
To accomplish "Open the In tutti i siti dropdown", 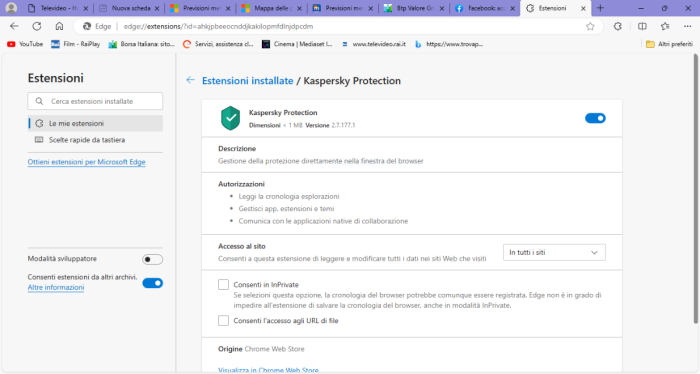I will (554, 252).
